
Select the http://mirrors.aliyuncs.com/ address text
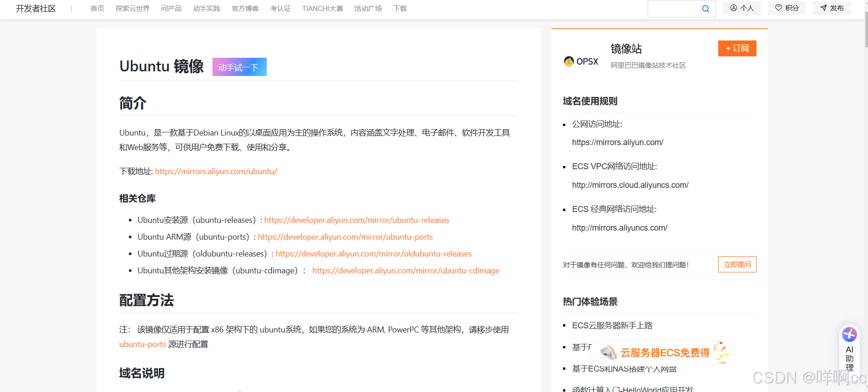click(620, 228)
